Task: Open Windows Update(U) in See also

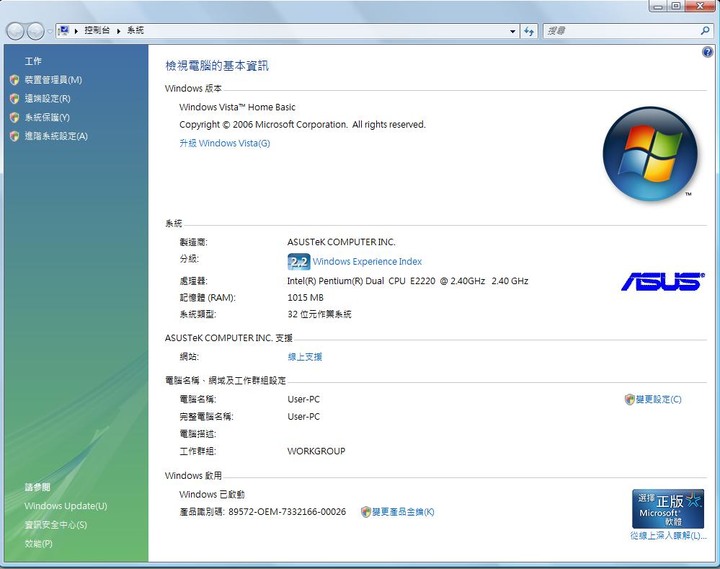Action: [x=66, y=506]
